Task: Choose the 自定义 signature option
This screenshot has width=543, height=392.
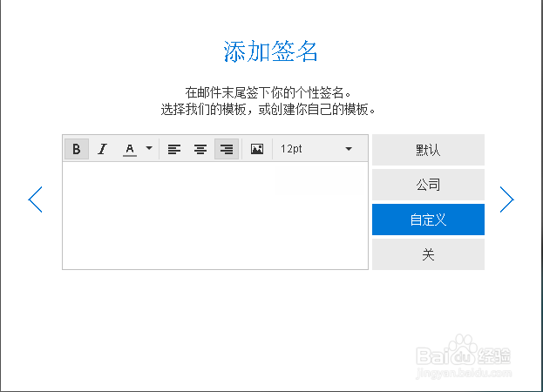Action: click(x=428, y=220)
